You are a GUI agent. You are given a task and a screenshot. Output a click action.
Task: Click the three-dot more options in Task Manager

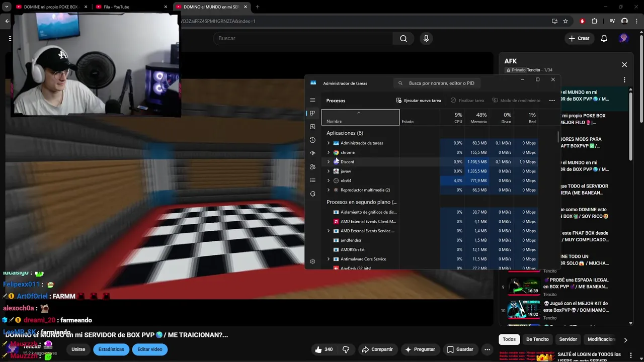point(552,101)
